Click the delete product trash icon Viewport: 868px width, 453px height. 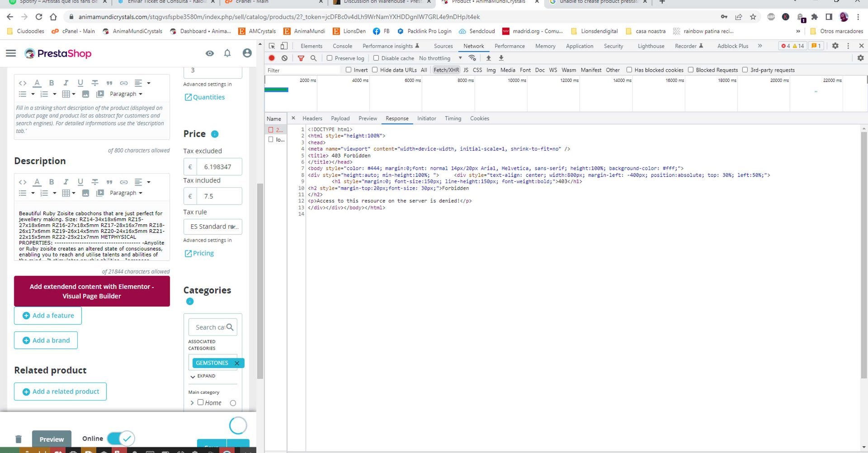tap(19, 439)
